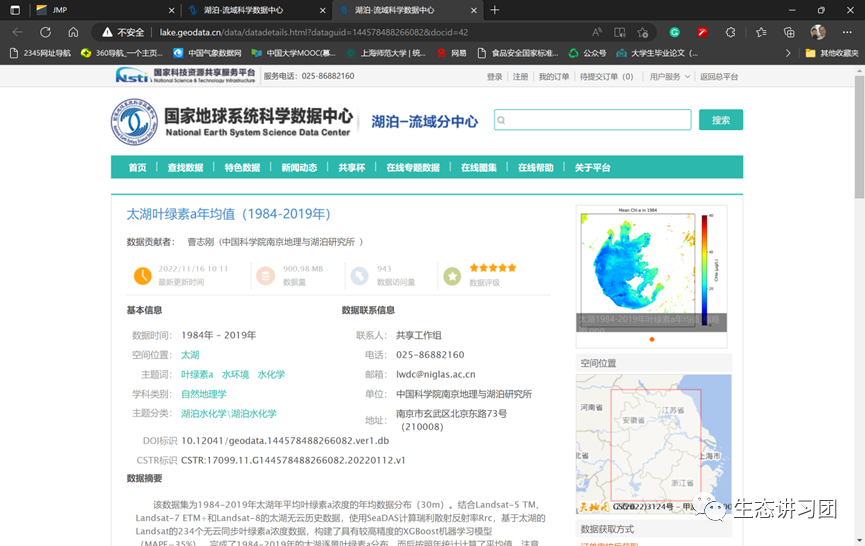
Task: Open the favorites list icon
Action: click(x=761, y=33)
